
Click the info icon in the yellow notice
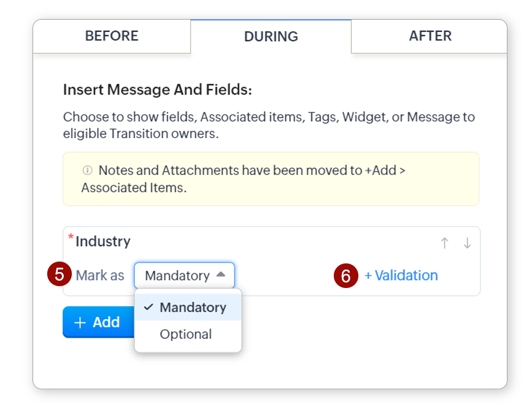pos(87,171)
